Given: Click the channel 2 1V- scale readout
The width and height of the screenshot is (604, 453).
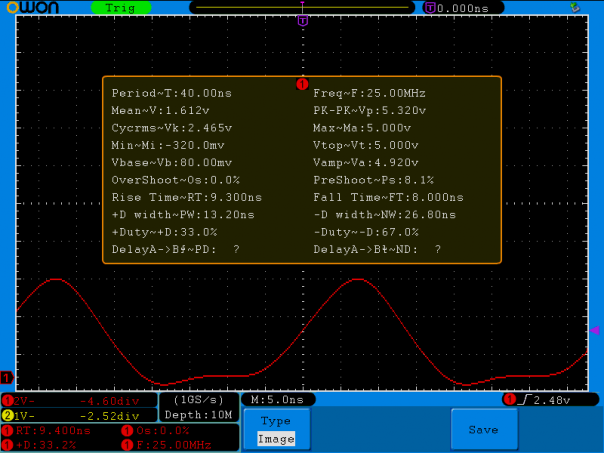Looking at the screenshot, I should click(79, 415).
